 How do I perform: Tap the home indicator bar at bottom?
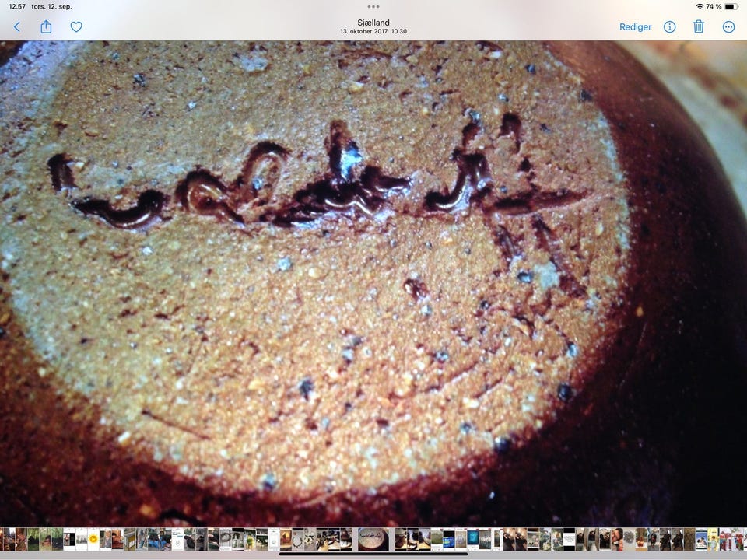pos(373,554)
